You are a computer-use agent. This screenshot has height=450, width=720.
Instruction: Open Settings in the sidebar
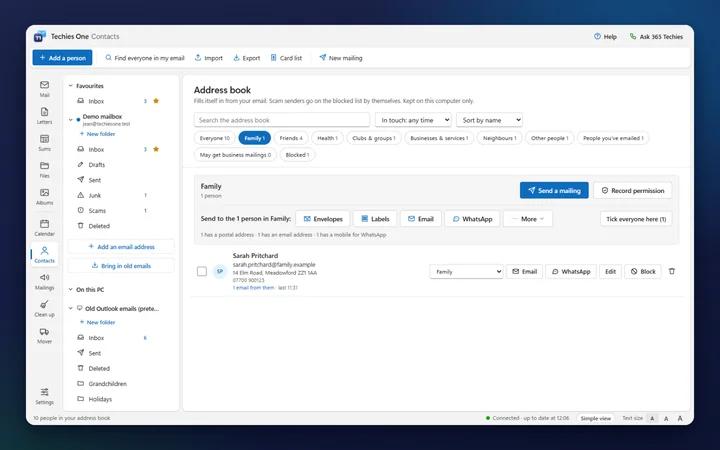click(x=45, y=396)
